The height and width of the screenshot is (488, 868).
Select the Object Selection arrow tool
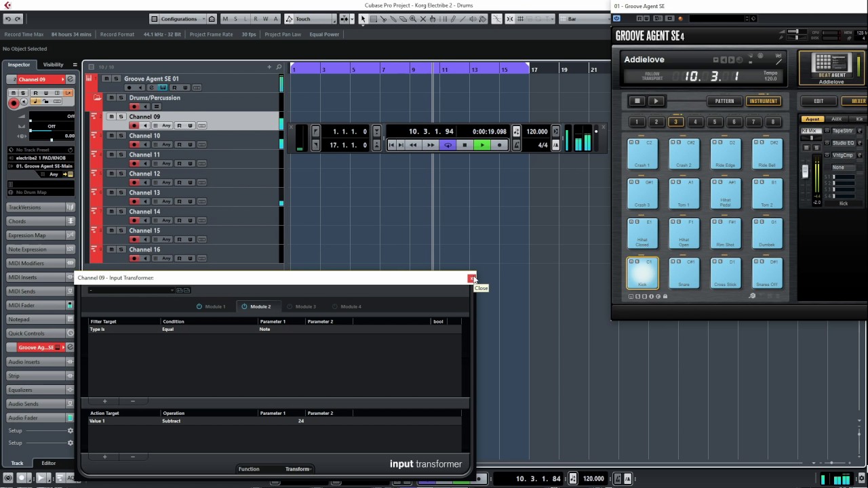(363, 19)
